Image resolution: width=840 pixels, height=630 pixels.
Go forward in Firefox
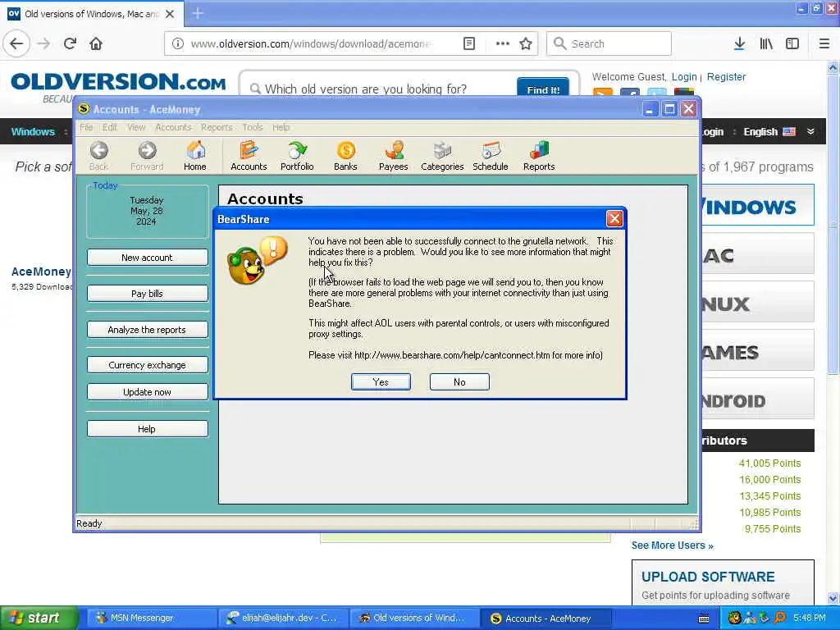click(43, 43)
